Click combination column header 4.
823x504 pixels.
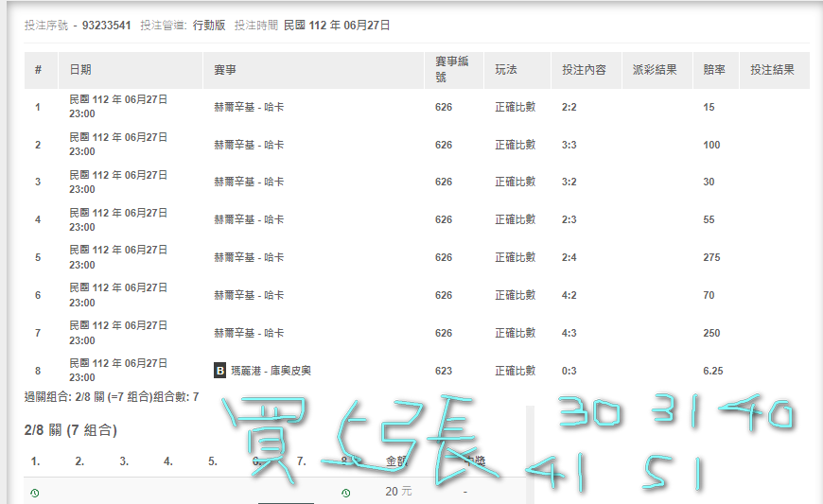click(x=168, y=461)
